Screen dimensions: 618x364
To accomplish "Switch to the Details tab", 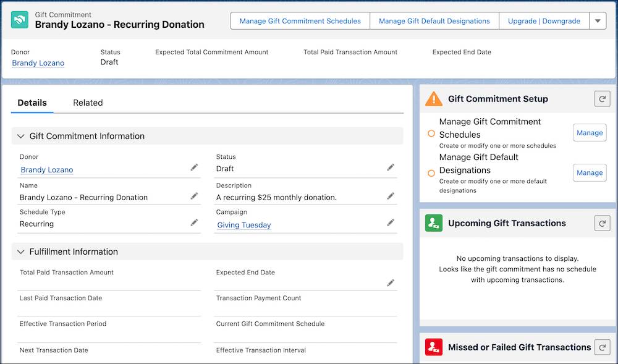I will coord(32,103).
